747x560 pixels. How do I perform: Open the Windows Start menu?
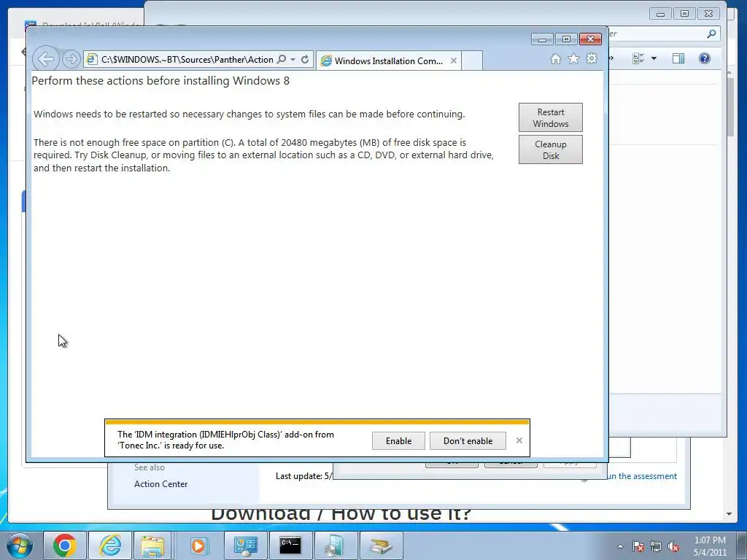[x=19, y=545]
